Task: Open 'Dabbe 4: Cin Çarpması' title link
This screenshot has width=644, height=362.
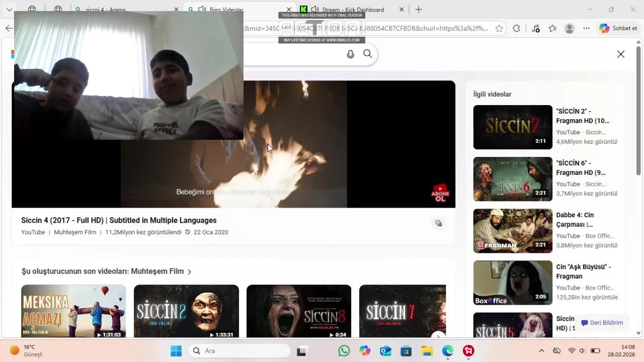Action: [575, 220]
